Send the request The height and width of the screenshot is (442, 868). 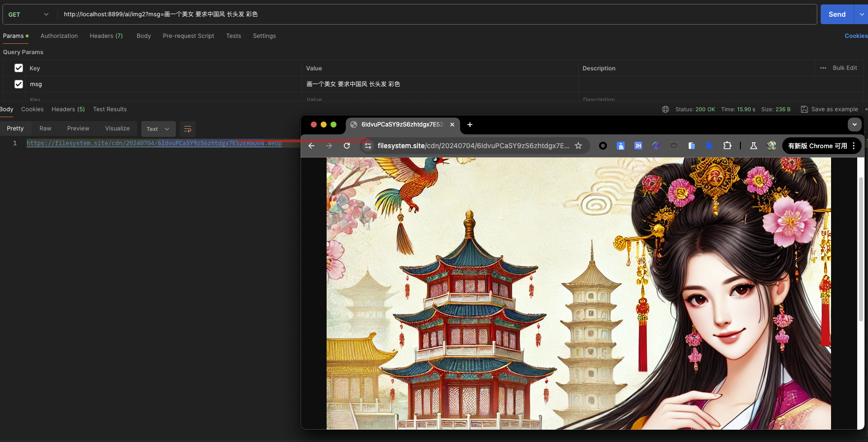pyautogui.click(x=837, y=14)
